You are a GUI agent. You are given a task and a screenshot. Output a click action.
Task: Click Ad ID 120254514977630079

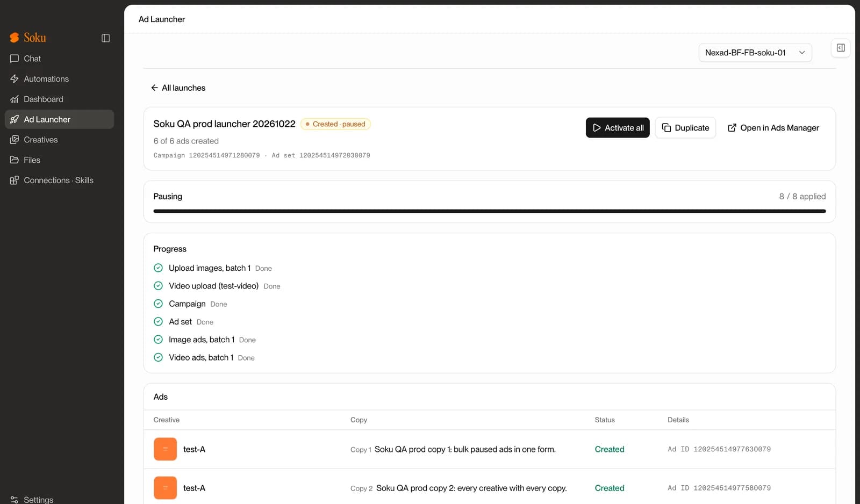coord(719,449)
